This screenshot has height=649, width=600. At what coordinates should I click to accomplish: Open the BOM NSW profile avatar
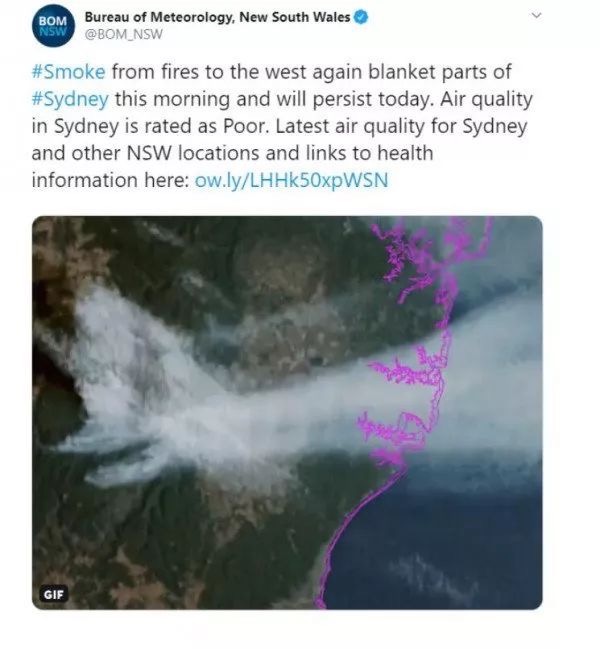point(53,26)
